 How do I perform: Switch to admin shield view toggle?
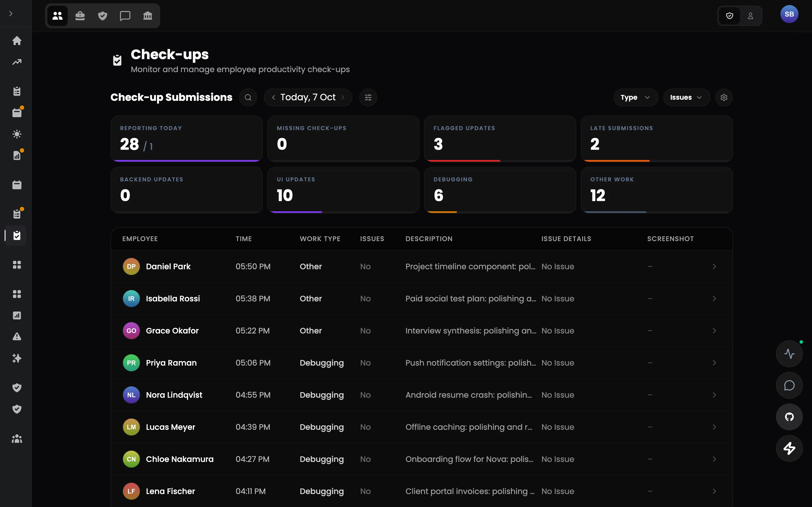(x=729, y=16)
